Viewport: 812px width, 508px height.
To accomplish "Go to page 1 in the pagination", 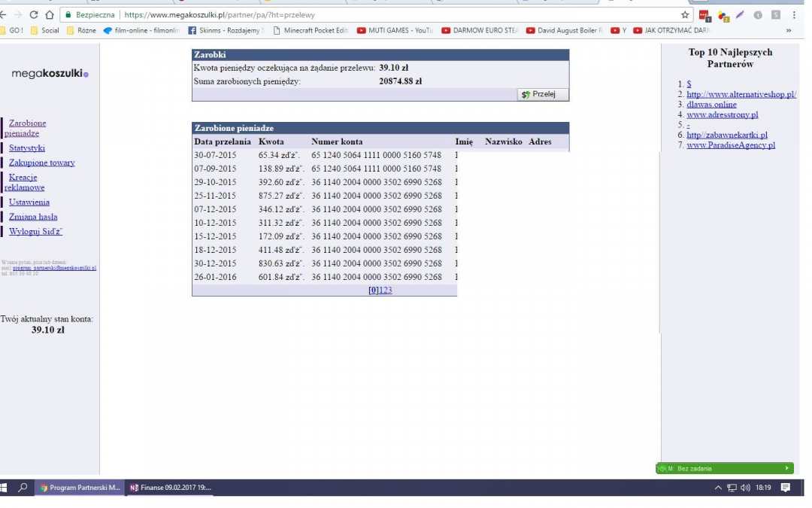I will coord(381,291).
